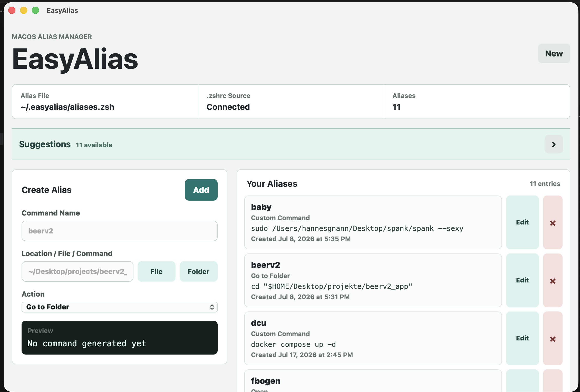Click the 'Create Alias' heading

coord(46,190)
